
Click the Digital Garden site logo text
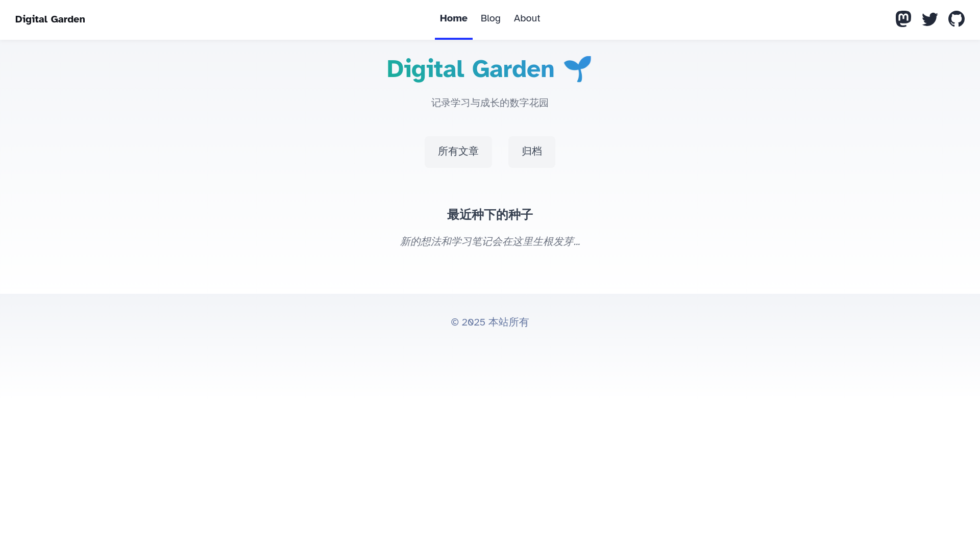tap(50, 19)
